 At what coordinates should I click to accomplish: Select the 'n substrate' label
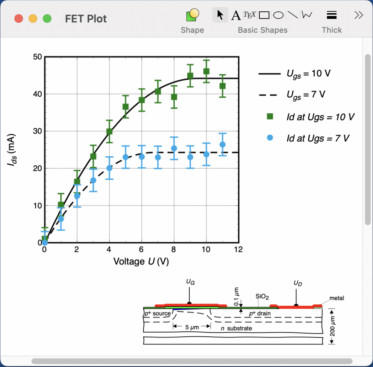point(236,328)
